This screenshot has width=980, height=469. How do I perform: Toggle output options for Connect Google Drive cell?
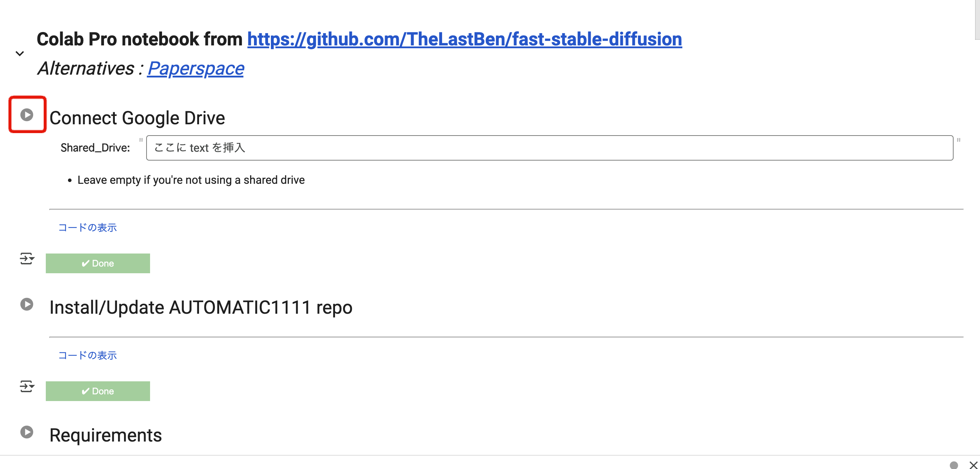tap(27, 259)
